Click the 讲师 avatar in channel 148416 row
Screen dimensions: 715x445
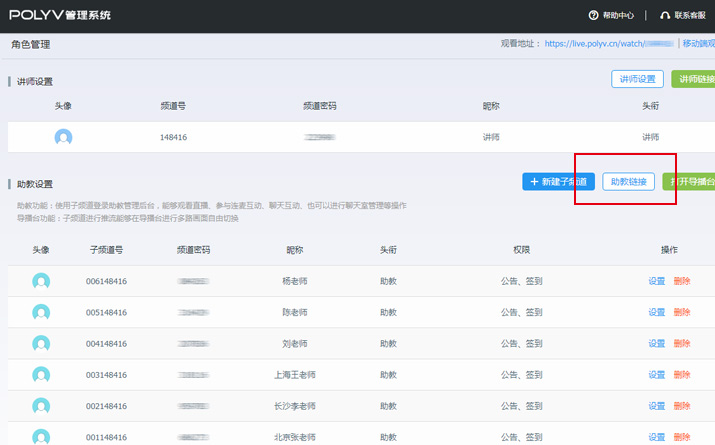coord(64,137)
